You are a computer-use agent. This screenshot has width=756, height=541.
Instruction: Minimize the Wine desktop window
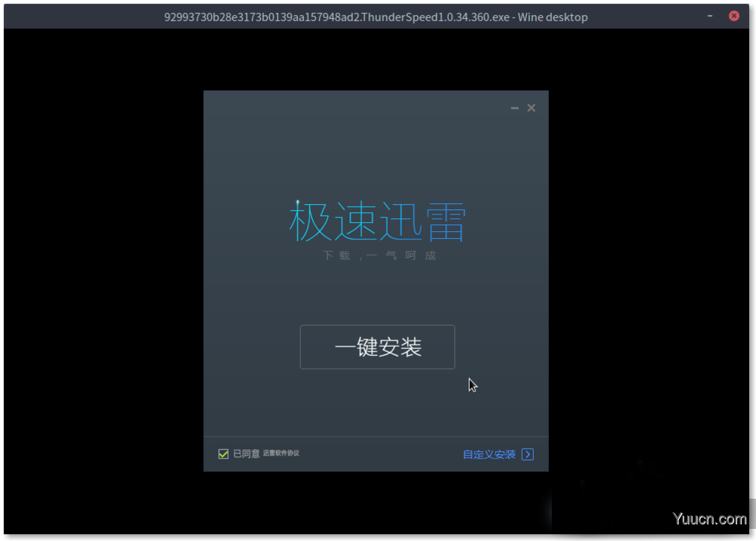pos(710,17)
